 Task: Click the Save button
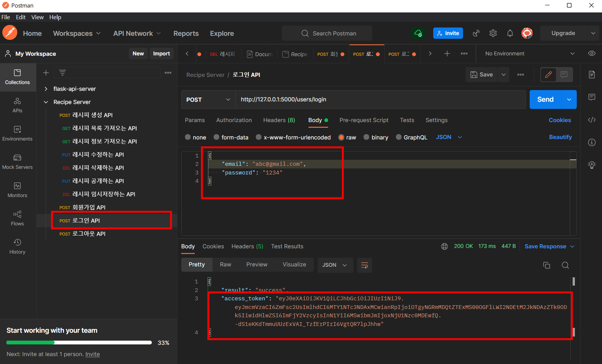[x=482, y=75]
